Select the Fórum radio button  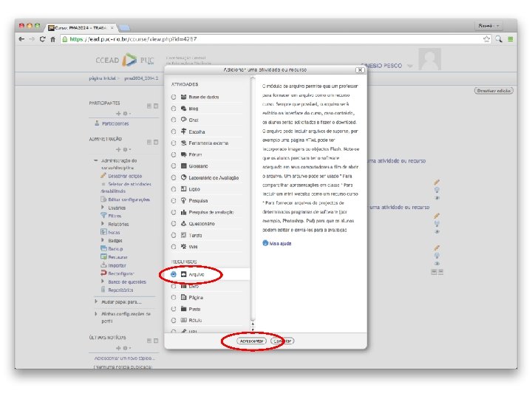[x=174, y=154]
